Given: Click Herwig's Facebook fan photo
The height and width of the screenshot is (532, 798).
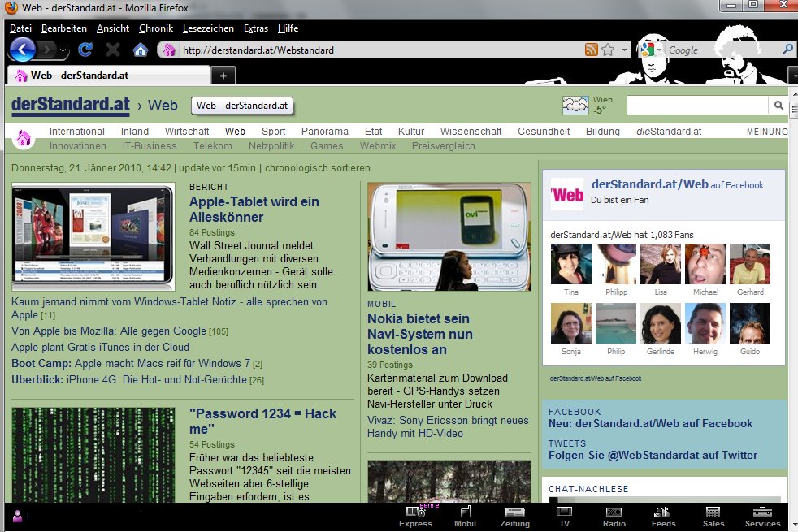Looking at the screenshot, I should (x=705, y=323).
